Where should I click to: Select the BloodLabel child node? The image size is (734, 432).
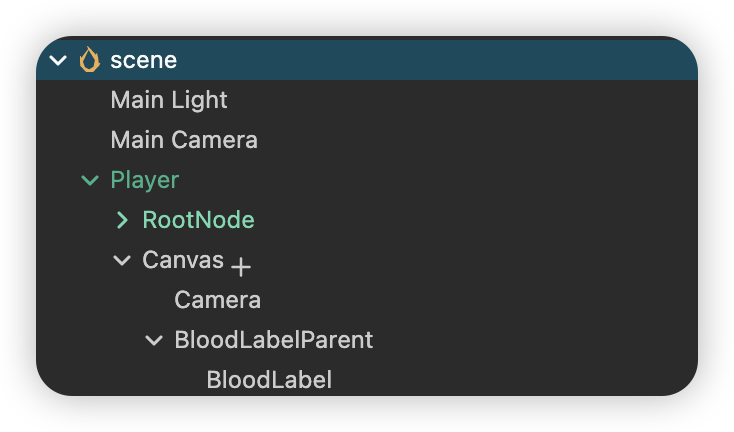(269, 380)
